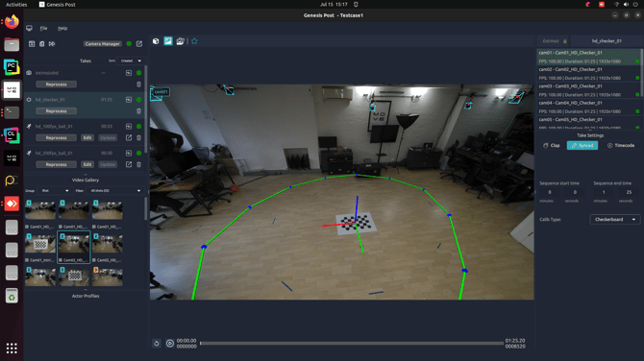
Task: Open export icon on hd_200fps_ball_01 take
Action: click(x=129, y=164)
